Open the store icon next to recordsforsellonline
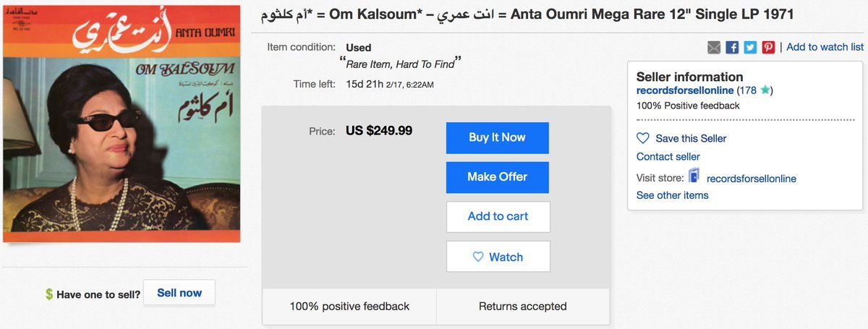The image size is (868, 329). coord(694,176)
